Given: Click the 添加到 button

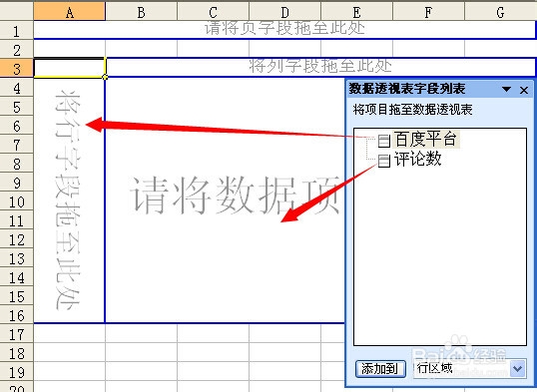Looking at the screenshot, I should click(x=380, y=369).
